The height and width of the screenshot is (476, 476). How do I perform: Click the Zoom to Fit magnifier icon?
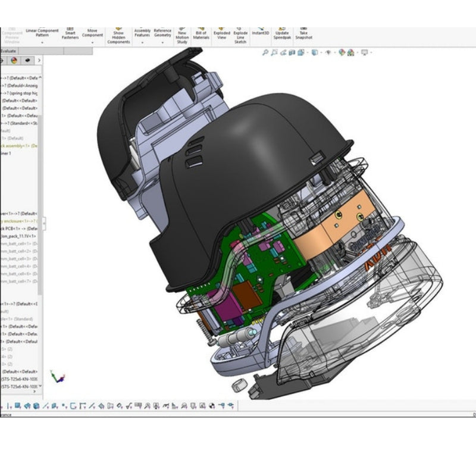(265, 52)
